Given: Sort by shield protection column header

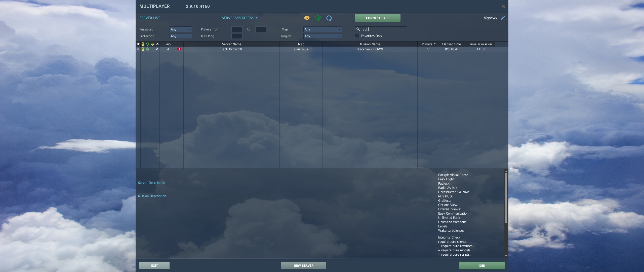Looking at the screenshot, I should point(148,44).
